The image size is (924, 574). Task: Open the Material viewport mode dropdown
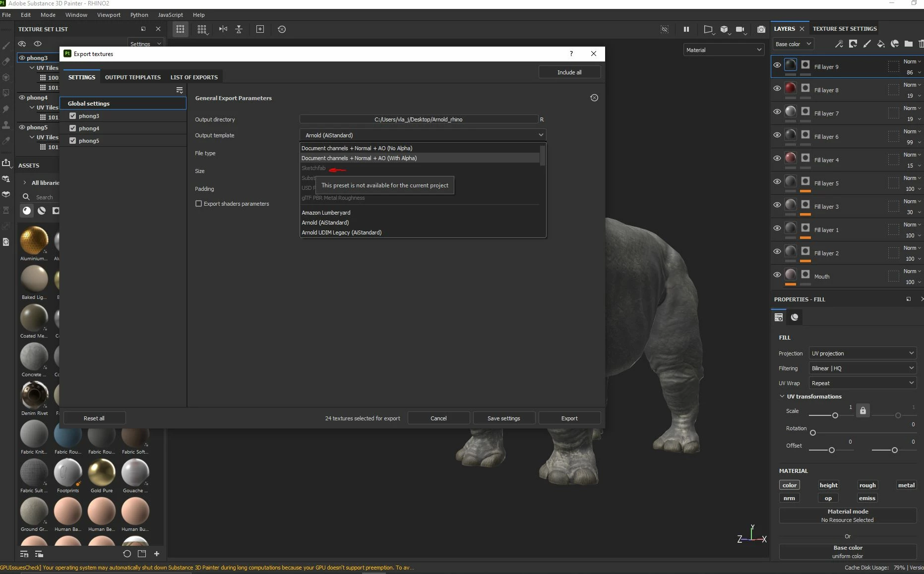pyautogui.click(x=724, y=50)
